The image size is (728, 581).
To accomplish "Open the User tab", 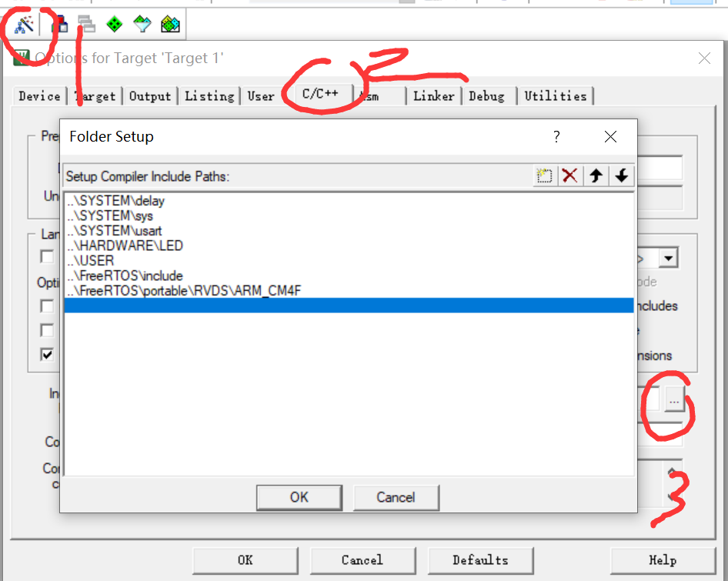I will [x=261, y=96].
